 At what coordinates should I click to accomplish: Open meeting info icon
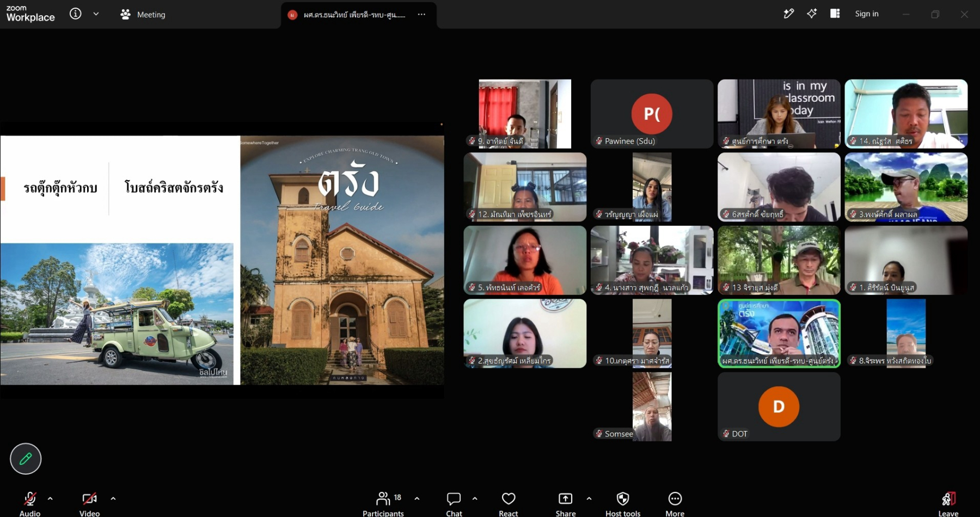[x=76, y=14]
